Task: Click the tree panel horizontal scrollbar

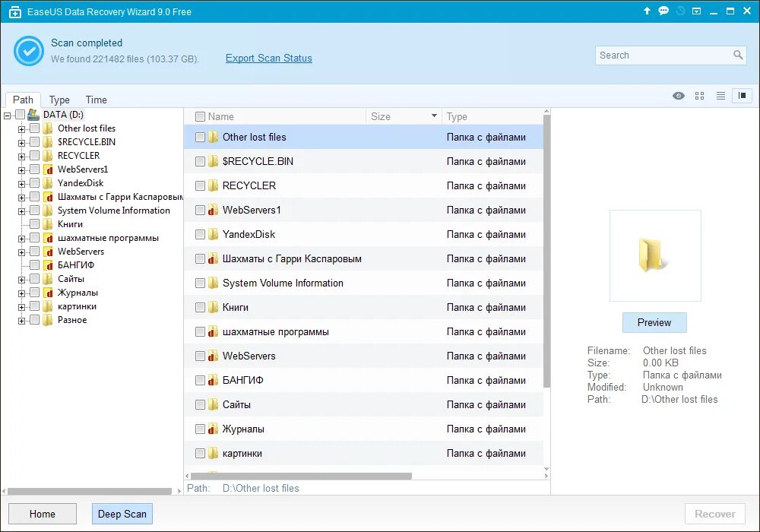Action: point(90,491)
